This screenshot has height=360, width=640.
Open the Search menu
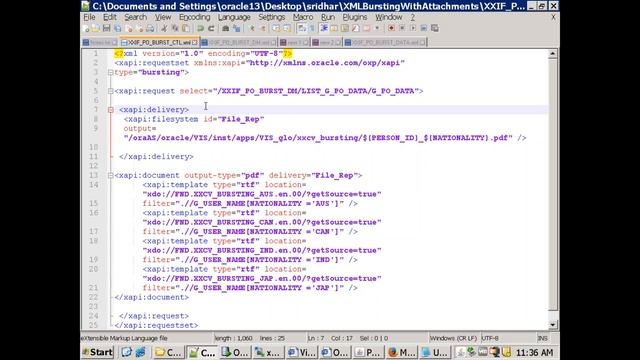[135, 17]
